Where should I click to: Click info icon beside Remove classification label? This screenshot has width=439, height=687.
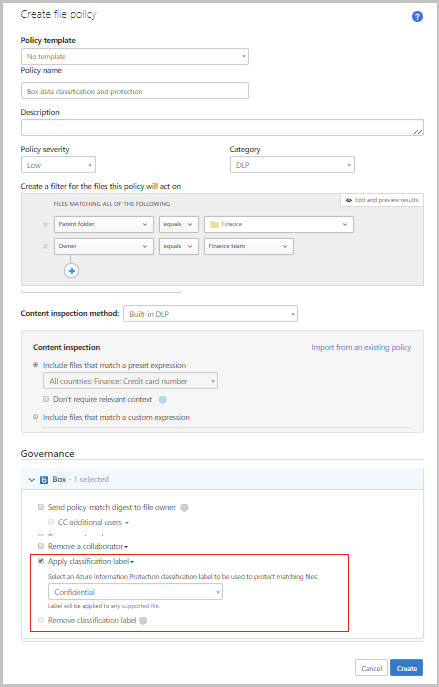click(143, 621)
